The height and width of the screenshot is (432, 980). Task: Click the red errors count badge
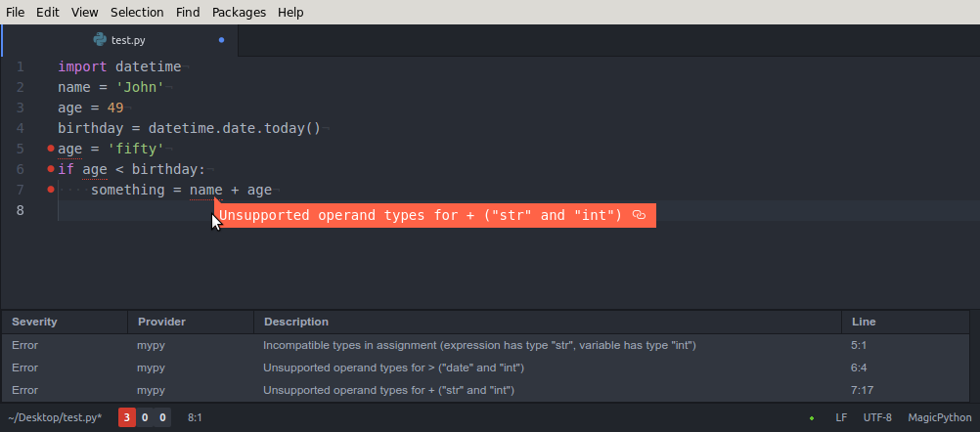(x=127, y=417)
